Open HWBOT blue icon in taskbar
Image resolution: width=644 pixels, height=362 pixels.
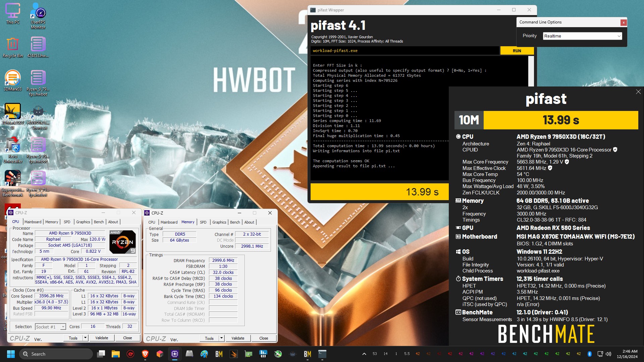tap(263, 354)
